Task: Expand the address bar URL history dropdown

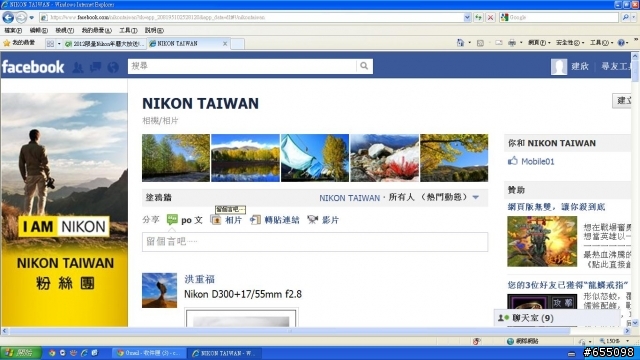Action: tap(467, 18)
